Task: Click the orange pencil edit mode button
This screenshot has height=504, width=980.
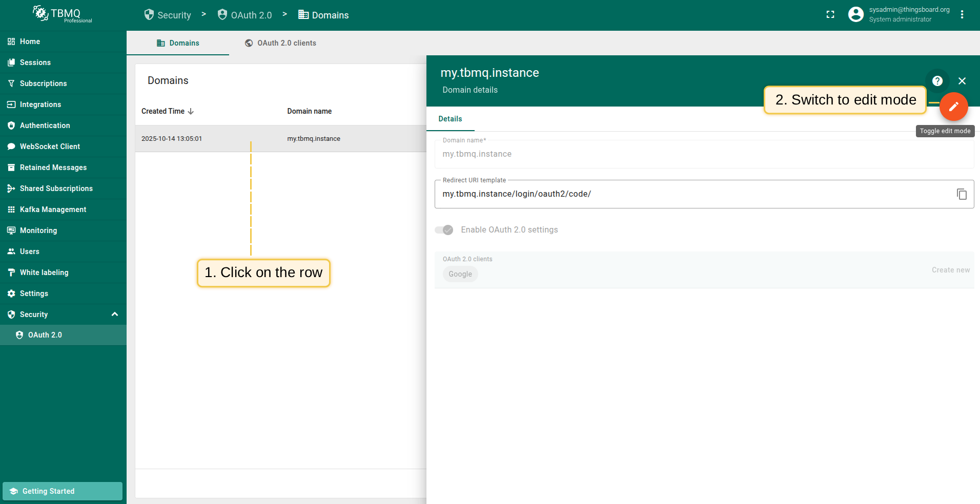Action: (953, 107)
